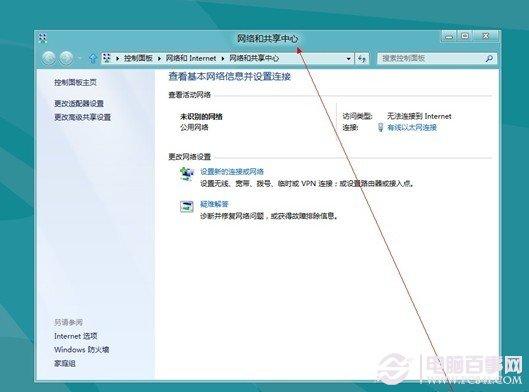Open 更改适配器设置 link
The image size is (529, 392).
79,103
